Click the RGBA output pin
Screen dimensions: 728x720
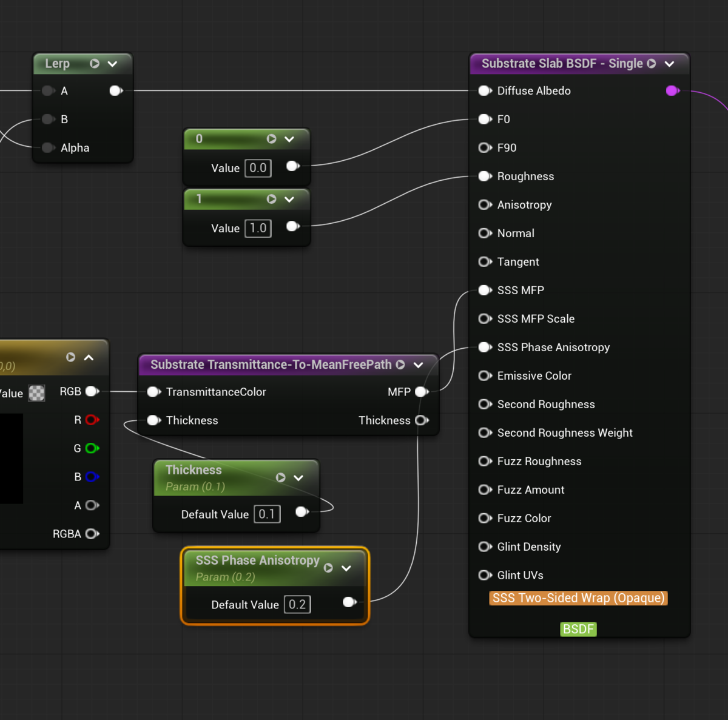[92, 534]
